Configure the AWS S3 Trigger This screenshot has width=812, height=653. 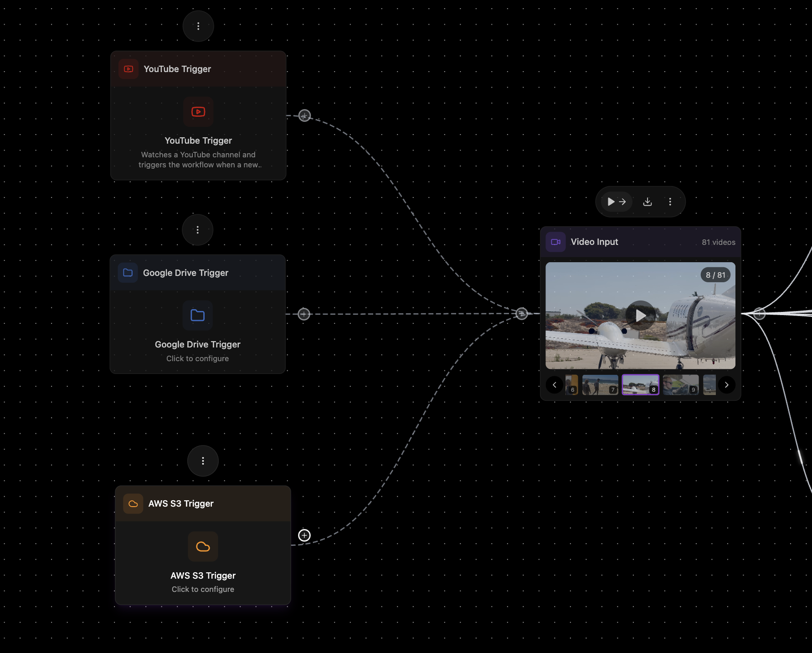[x=203, y=589]
